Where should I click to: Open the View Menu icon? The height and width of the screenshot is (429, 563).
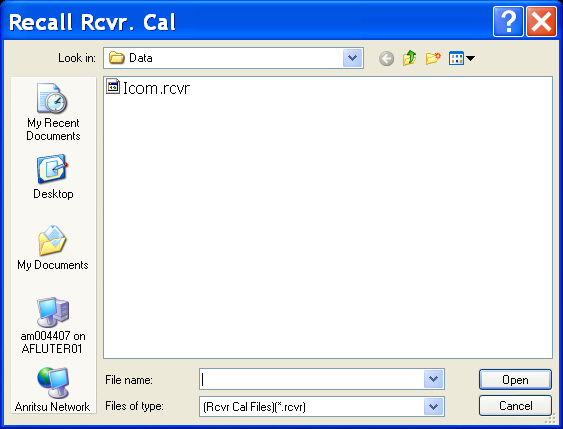pyautogui.click(x=461, y=58)
